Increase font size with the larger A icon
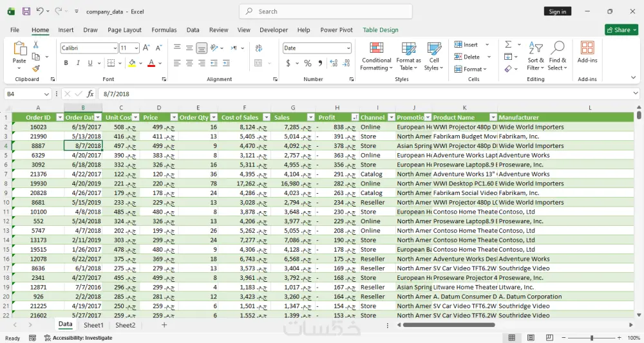 click(x=146, y=48)
